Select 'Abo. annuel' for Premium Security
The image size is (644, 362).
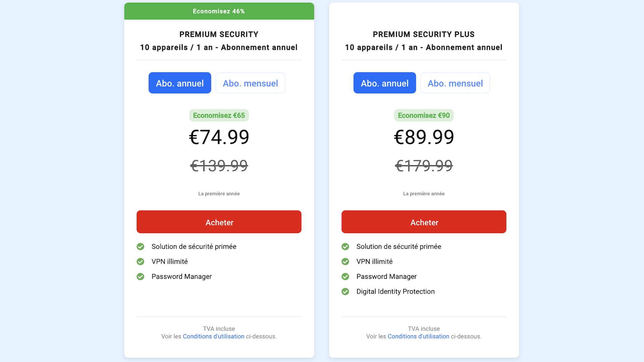point(180,83)
